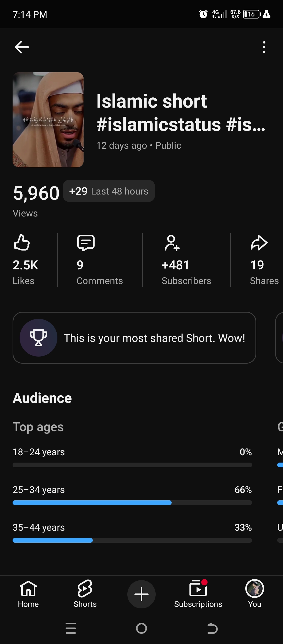This screenshot has width=283, height=644.
Task: Click the 35–44 years audience bar
Action: (132, 540)
